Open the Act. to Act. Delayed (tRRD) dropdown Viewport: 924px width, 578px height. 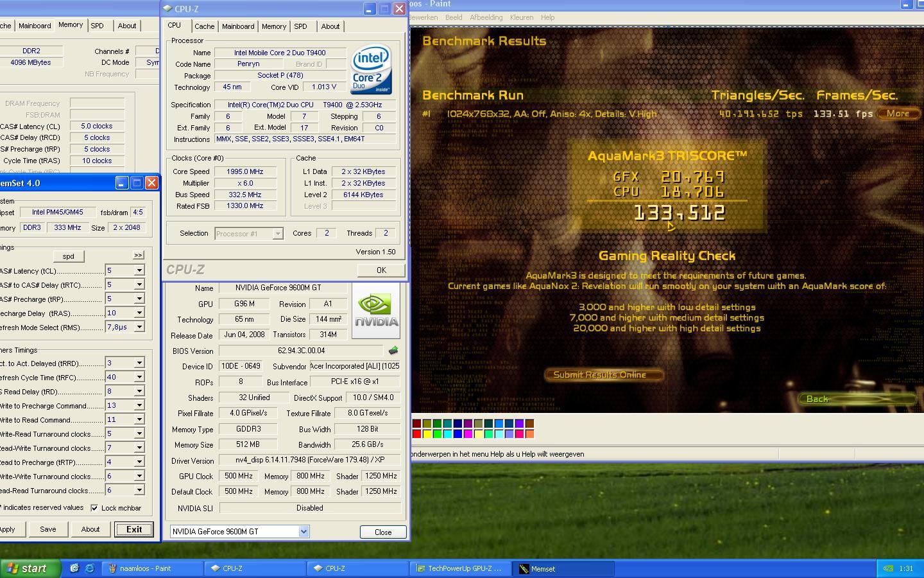139,363
